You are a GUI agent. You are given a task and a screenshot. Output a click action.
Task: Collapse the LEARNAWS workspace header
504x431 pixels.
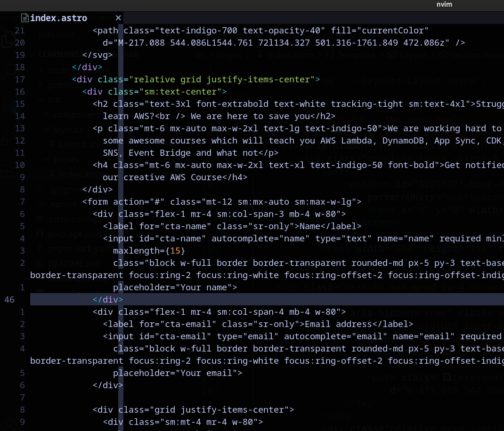33,55
